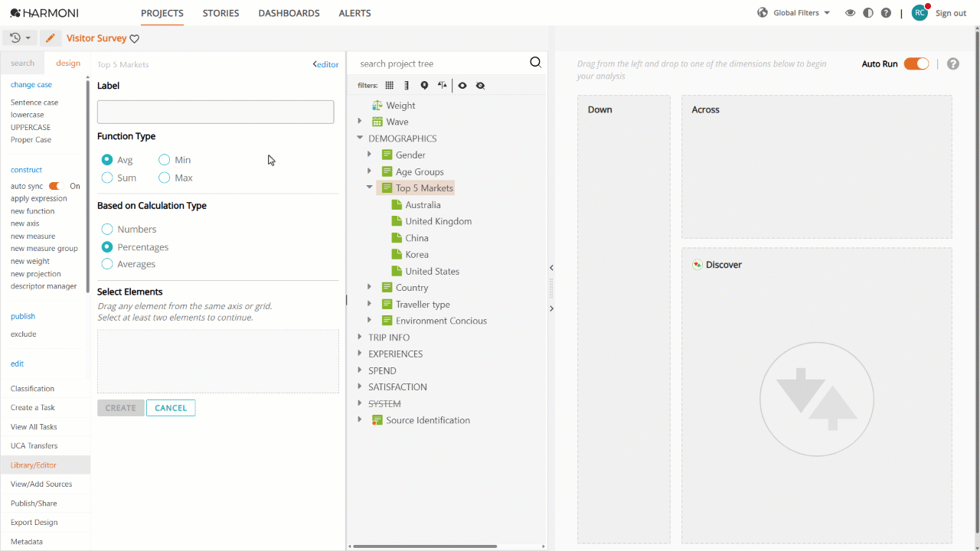Show visible items with eye filter

click(462, 86)
